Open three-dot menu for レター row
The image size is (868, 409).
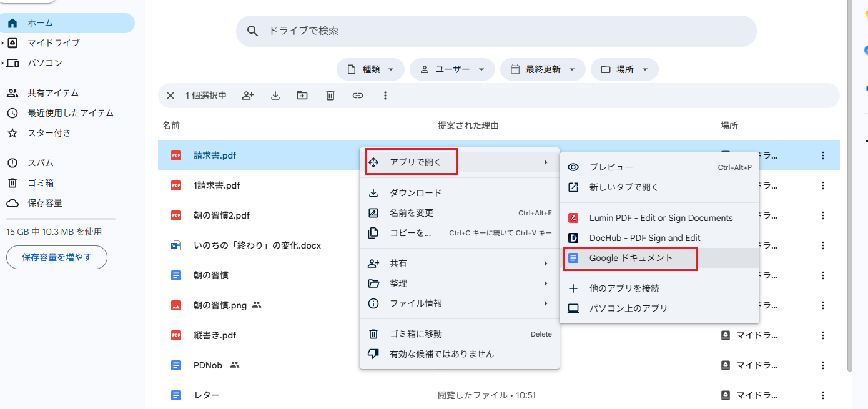coord(823,395)
